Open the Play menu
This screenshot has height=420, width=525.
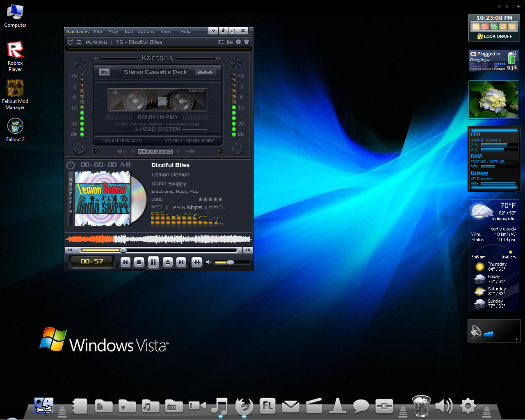(113, 31)
